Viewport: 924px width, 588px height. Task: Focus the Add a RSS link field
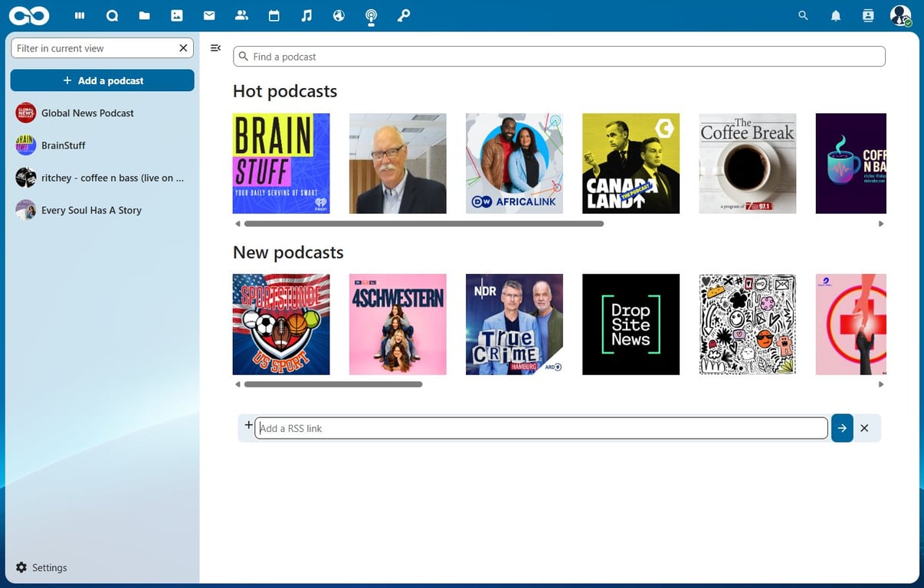point(541,428)
